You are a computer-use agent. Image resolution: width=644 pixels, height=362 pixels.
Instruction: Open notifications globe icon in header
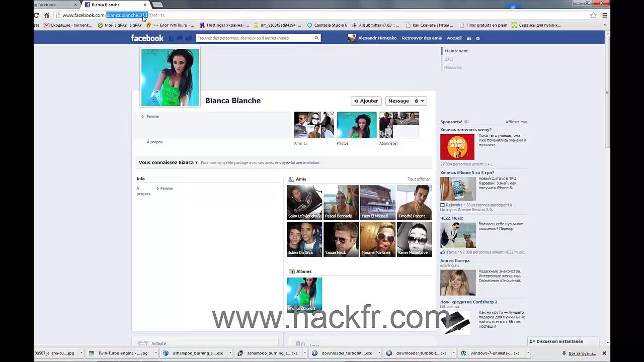(x=189, y=38)
